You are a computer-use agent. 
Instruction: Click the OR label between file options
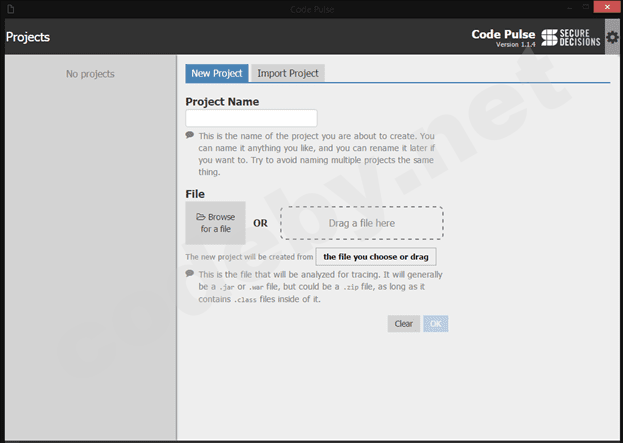(x=260, y=223)
